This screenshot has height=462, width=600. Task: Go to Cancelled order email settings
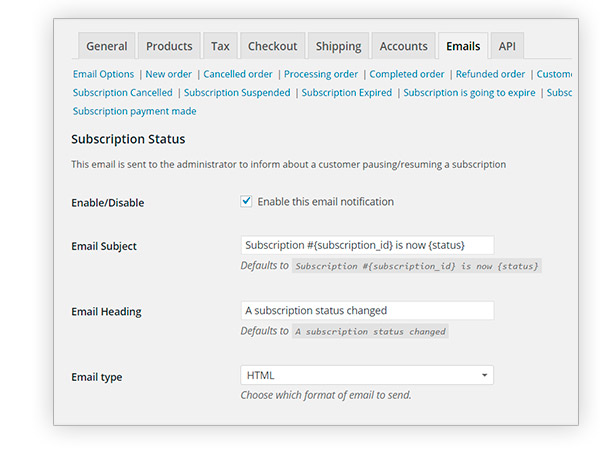(x=238, y=74)
